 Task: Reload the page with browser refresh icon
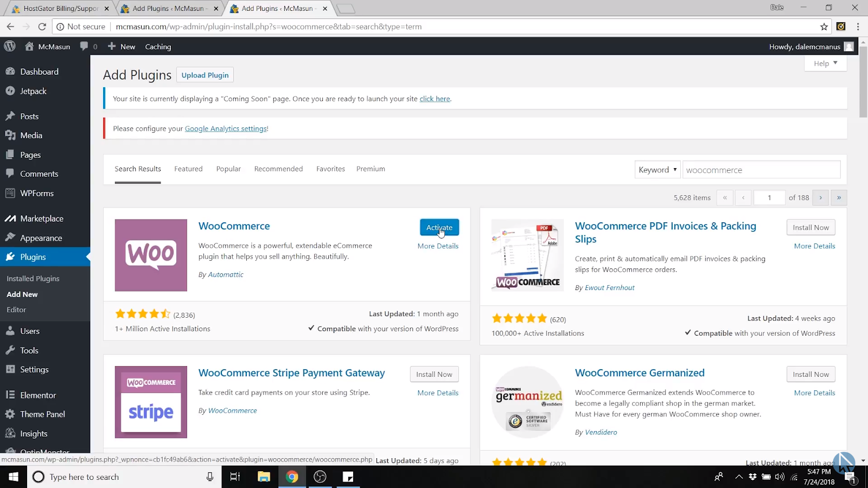pos(42,27)
